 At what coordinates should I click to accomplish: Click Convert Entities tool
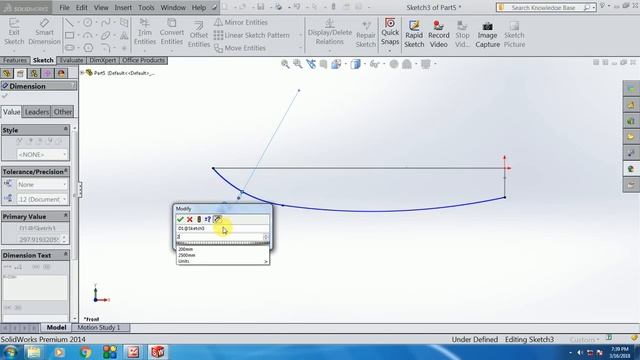(171, 32)
